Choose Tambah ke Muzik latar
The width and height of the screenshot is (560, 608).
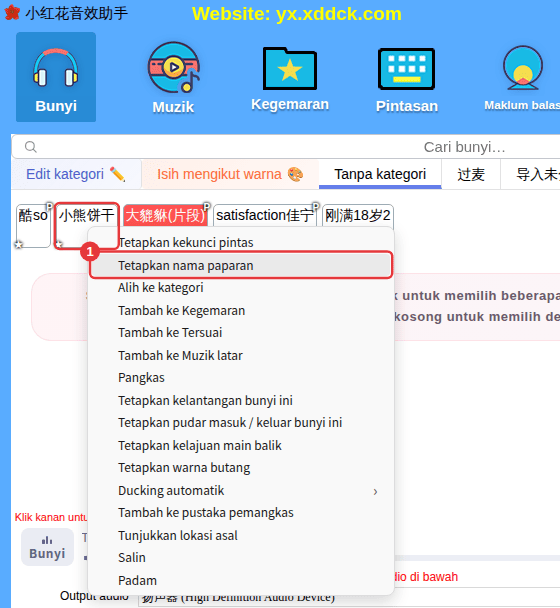pos(241,356)
